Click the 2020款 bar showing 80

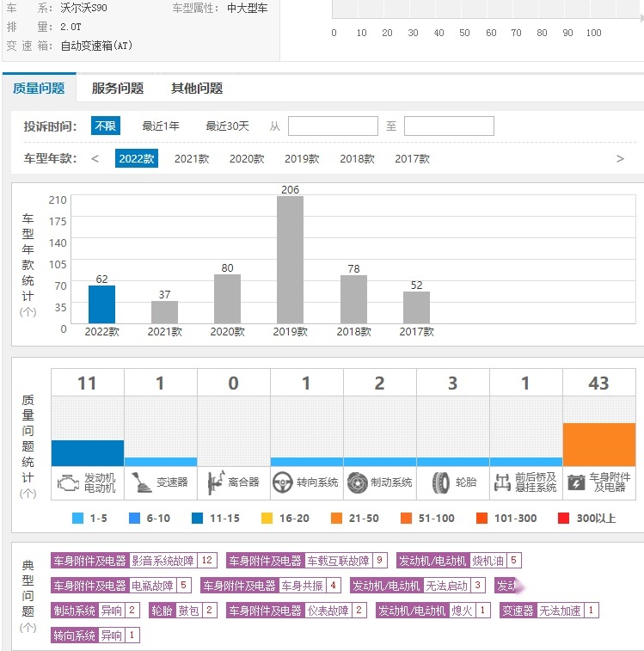click(227, 299)
